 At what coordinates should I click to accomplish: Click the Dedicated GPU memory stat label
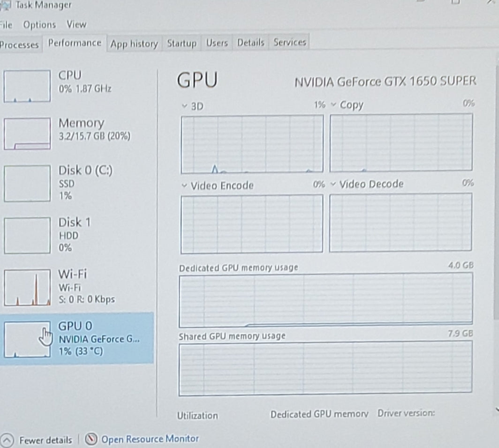pyautogui.click(x=319, y=414)
